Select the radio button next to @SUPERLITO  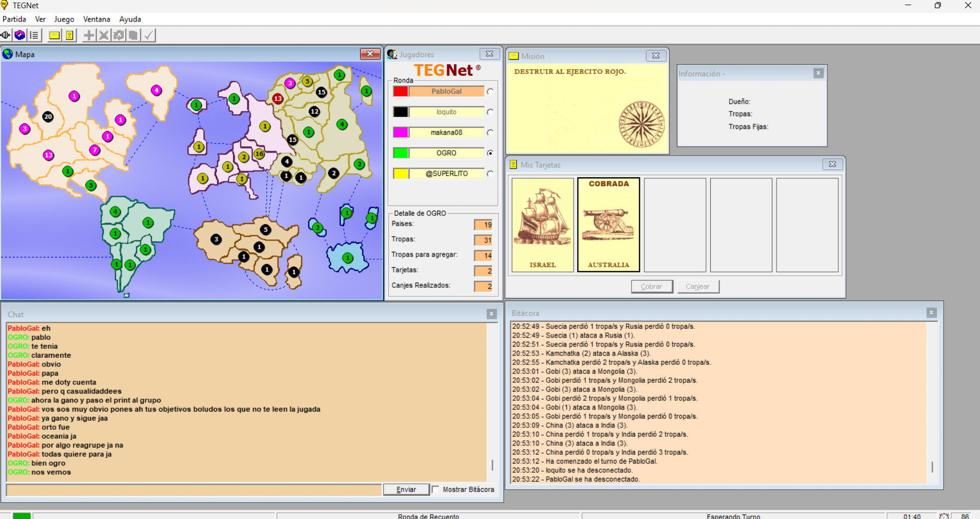(x=490, y=174)
